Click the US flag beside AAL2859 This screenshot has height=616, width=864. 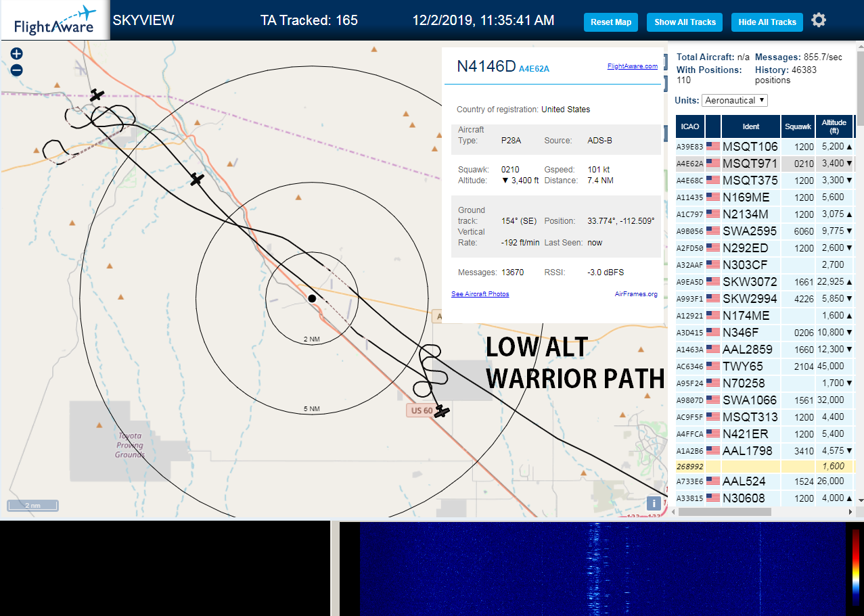(x=713, y=349)
